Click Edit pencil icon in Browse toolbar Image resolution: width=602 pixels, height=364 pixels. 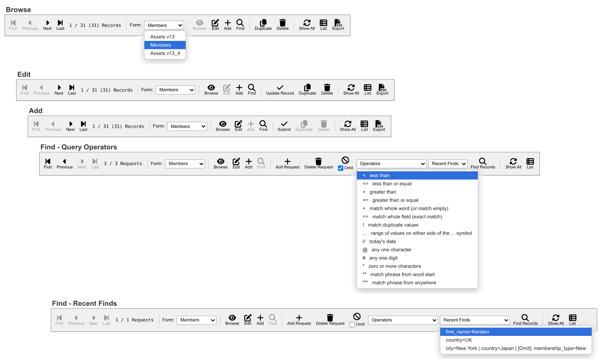click(215, 25)
